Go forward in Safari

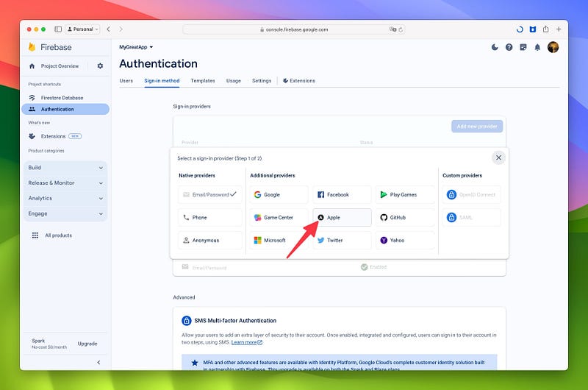tap(121, 29)
